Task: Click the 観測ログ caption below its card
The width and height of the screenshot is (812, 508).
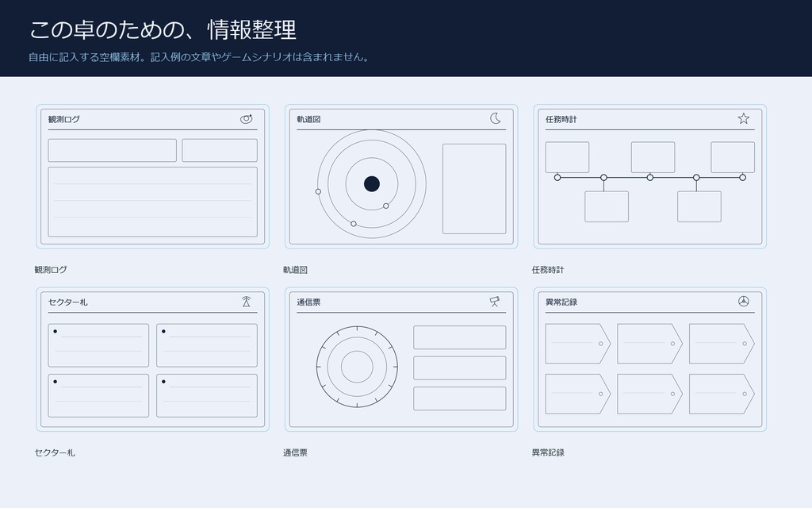Action: pos(51,270)
